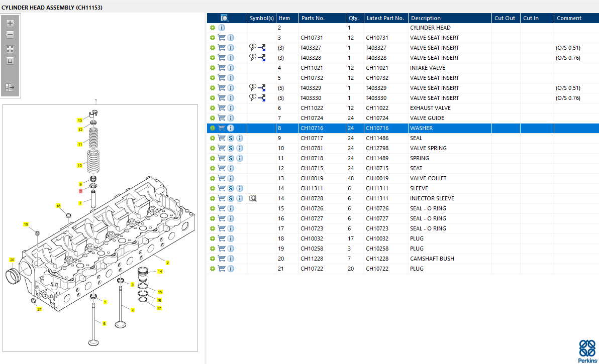Click callout label 14 on the diagram

(x=160, y=272)
